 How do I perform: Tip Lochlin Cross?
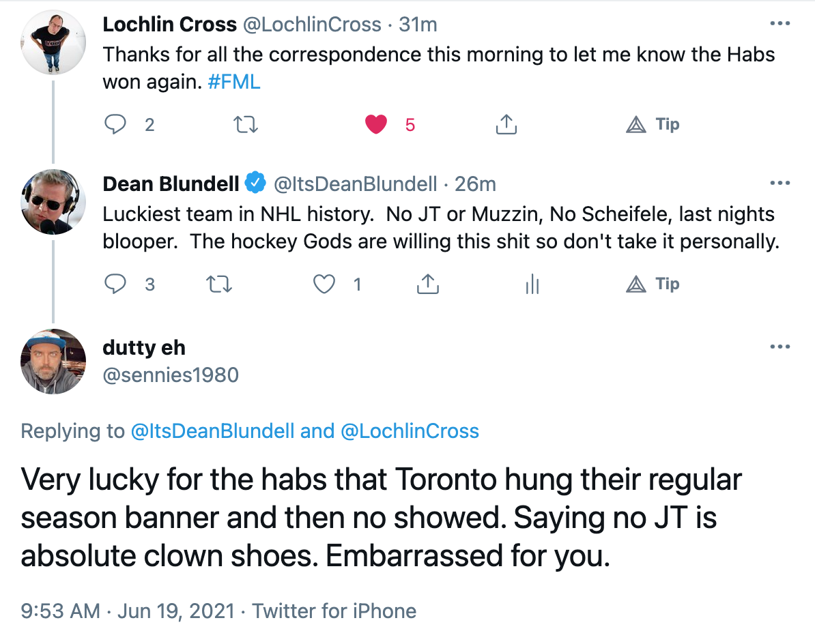653,125
